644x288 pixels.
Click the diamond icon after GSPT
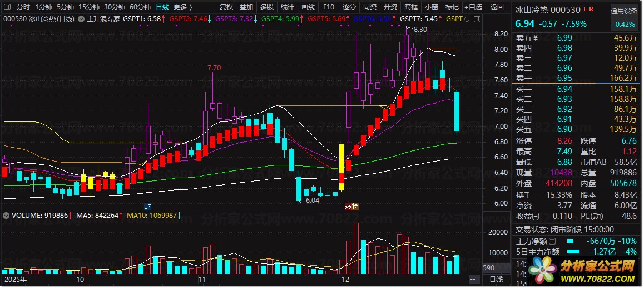click(467, 19)
